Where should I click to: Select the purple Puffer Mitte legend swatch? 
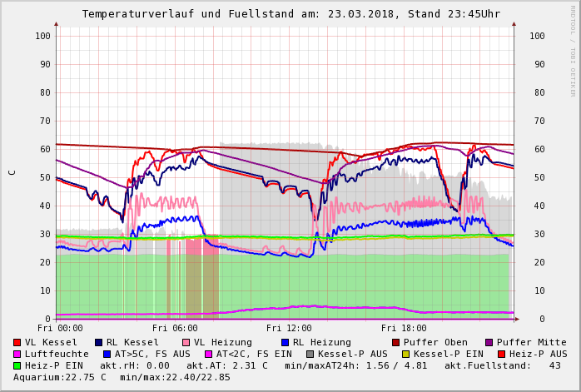tap(489, 342)
